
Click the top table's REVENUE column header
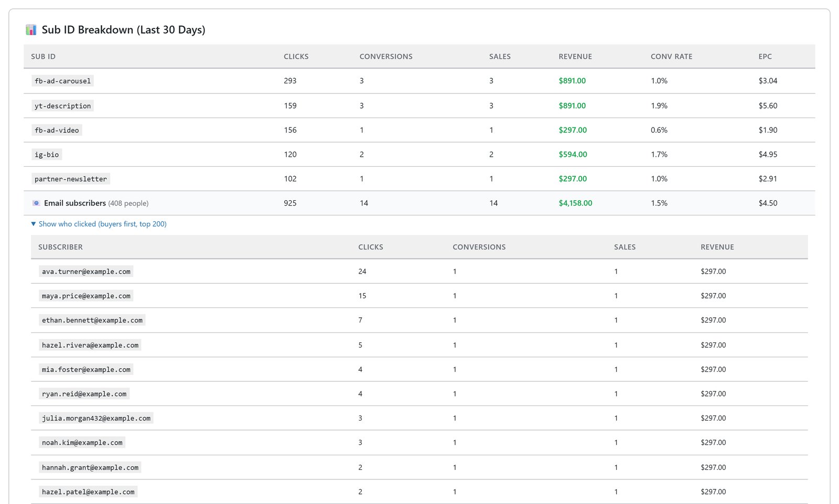point(575,57)
